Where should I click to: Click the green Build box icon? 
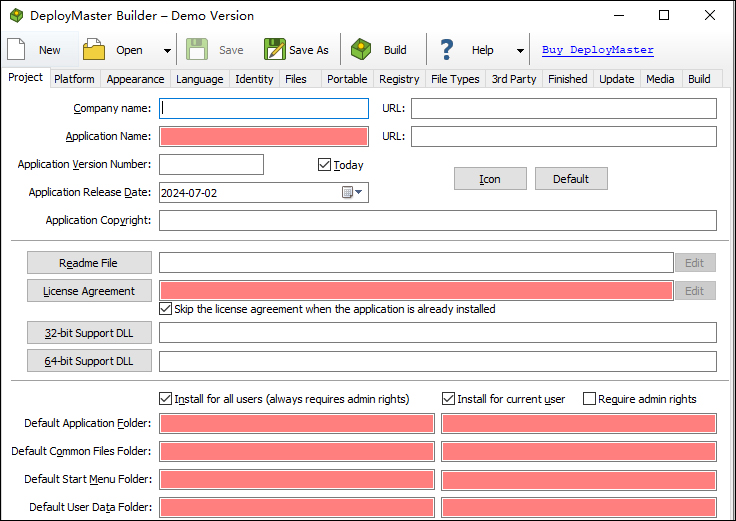(360, 49)
